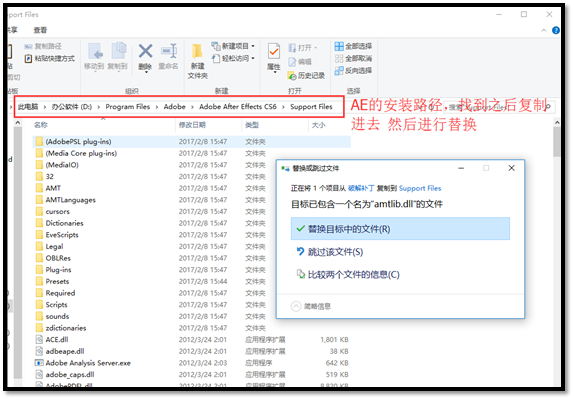Open the View ribbon tab
This screenshot has height=400, width=574.
click(x=40, y=30)
